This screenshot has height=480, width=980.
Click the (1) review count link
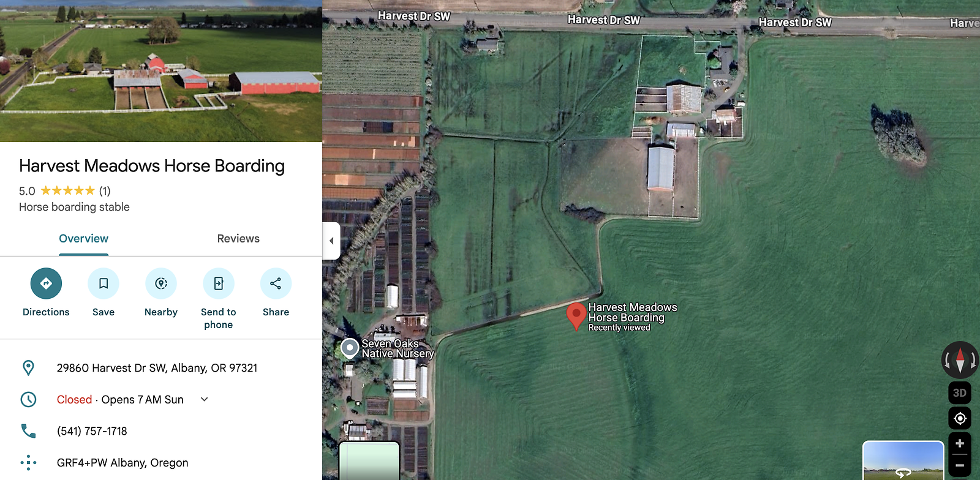pyautogui.click(x=105, y=191)
